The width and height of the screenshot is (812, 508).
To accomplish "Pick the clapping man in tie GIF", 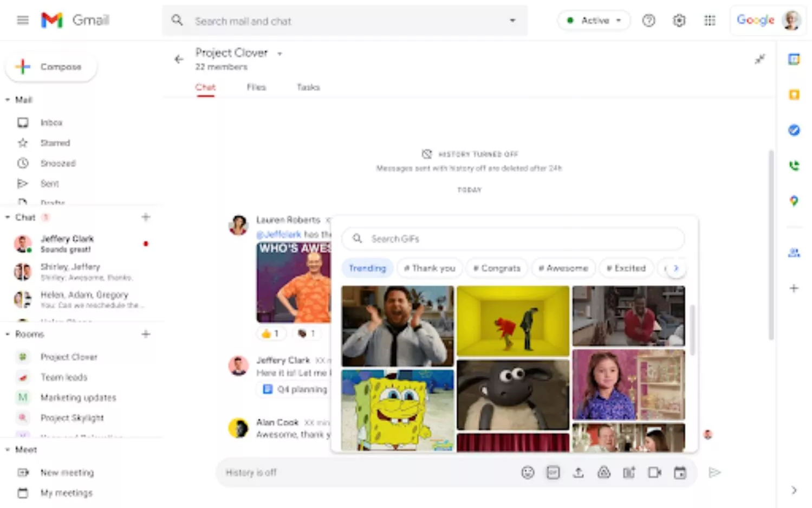I will 398,326.
